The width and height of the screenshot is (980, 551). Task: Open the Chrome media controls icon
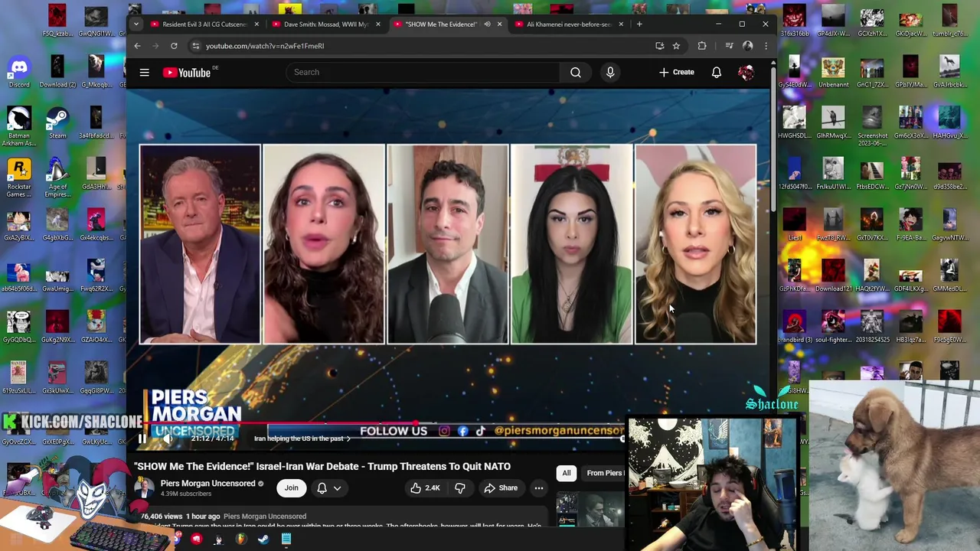(x=729, y=46)
